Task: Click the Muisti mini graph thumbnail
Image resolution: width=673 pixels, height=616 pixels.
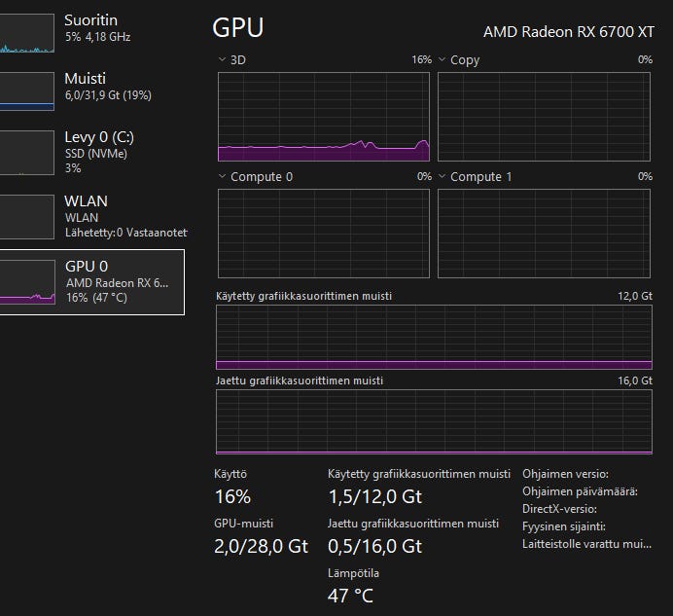Action: 27,91
